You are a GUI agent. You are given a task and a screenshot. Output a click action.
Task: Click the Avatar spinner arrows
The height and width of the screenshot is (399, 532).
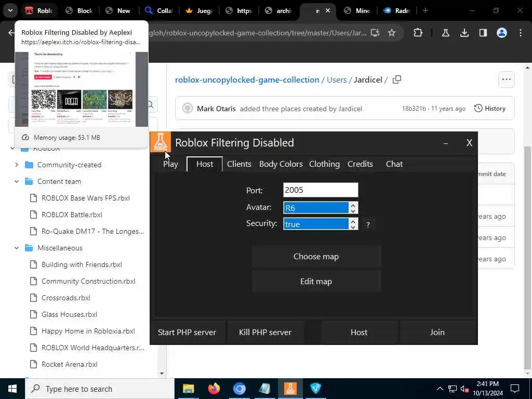tap(353, 208)
